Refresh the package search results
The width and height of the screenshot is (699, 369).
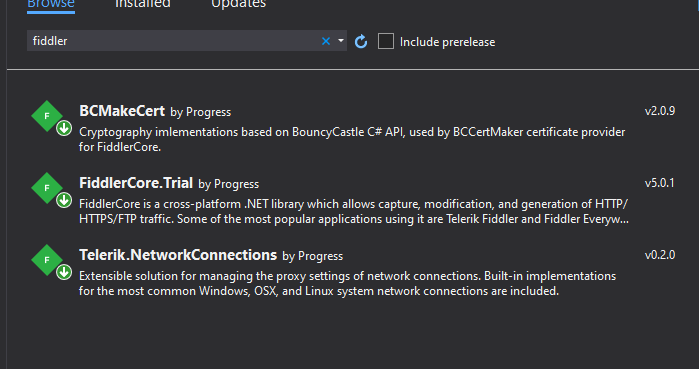point(361,41)
